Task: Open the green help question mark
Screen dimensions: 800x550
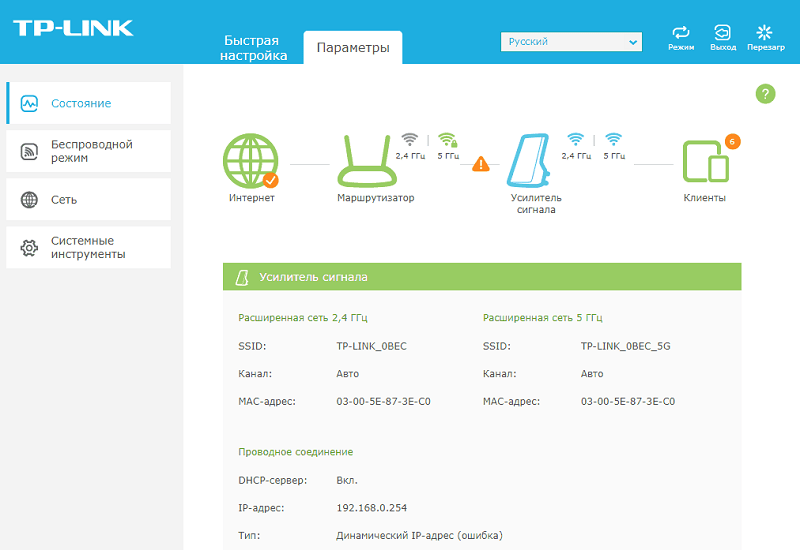Action: click(x=765, y=94)
